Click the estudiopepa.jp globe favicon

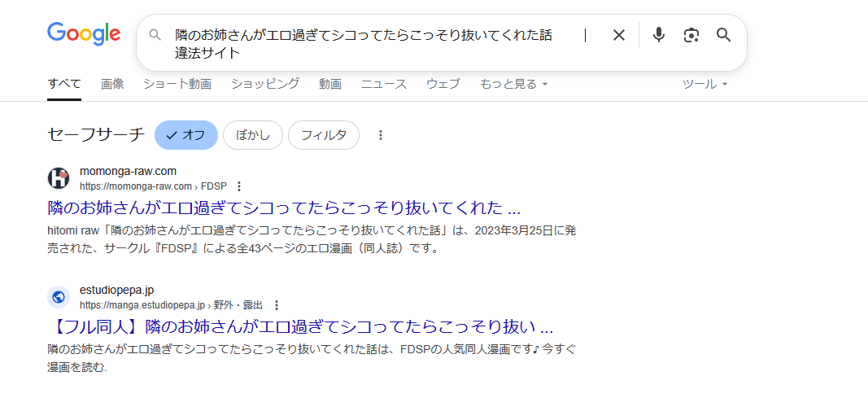click(58, 297)
